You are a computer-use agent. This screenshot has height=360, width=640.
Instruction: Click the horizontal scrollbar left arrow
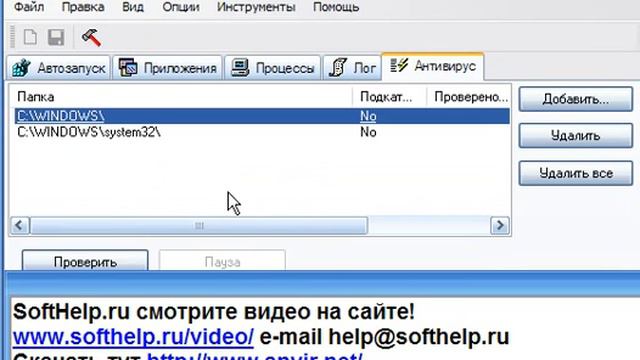click(19, 225)
